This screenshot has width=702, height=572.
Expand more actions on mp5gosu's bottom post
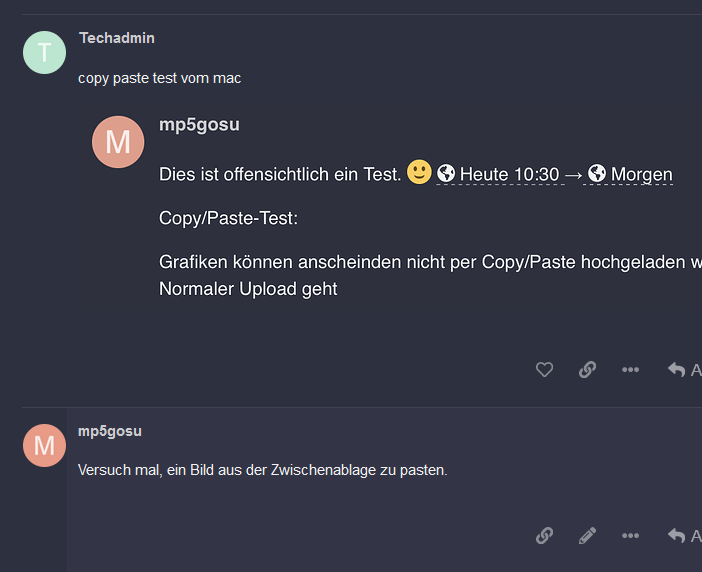pos(630,536)
